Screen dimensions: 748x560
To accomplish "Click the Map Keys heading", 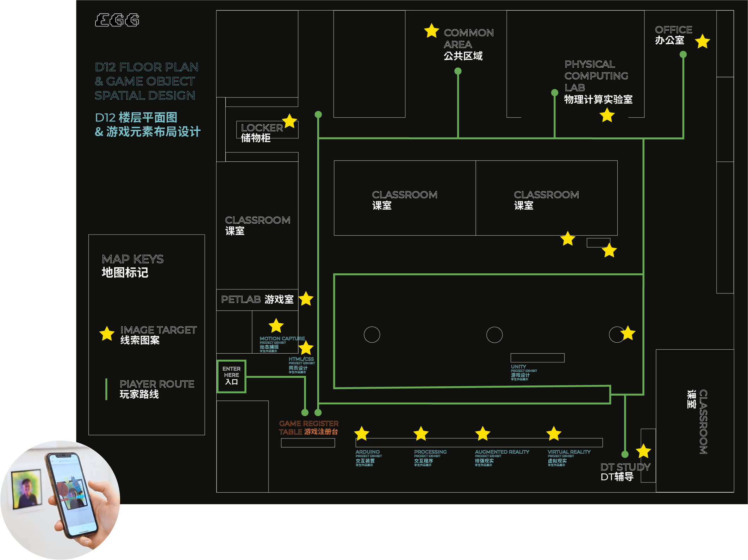I will [x=132, y=266].
